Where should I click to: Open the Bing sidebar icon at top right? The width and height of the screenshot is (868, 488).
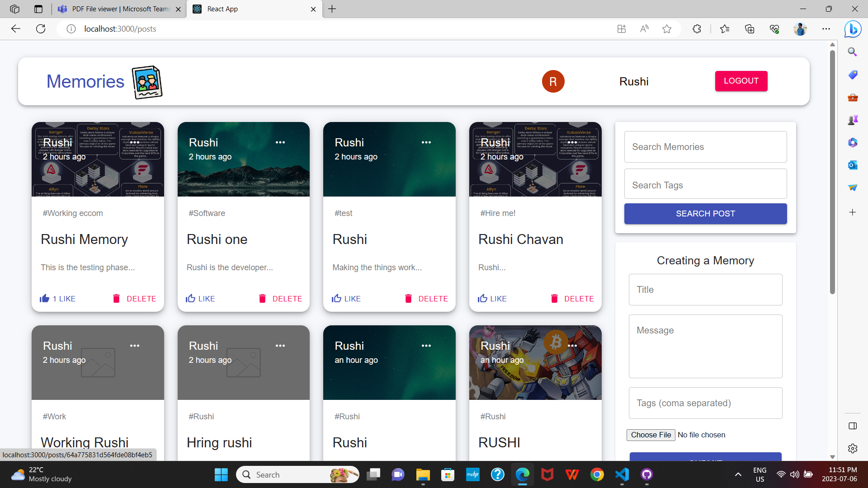(853, 28)
